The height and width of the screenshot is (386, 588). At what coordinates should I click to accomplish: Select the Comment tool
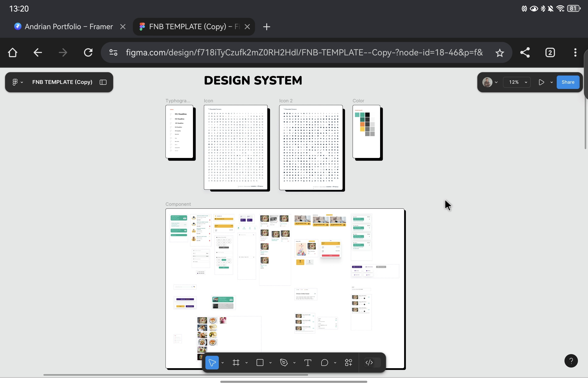(x=324, y=363)
